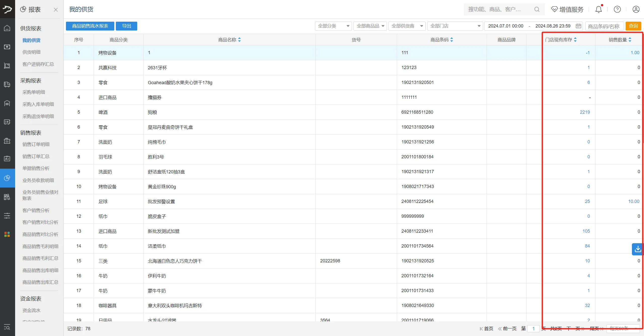Viewport: 644px width, 336px height.
Task: Select the delivery truck icon in the sidebar
Action: click(7, 84)
